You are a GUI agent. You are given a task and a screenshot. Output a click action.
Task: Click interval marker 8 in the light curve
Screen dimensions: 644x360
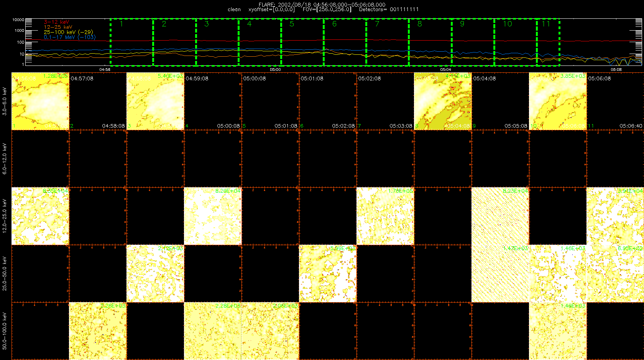(420, 24)
